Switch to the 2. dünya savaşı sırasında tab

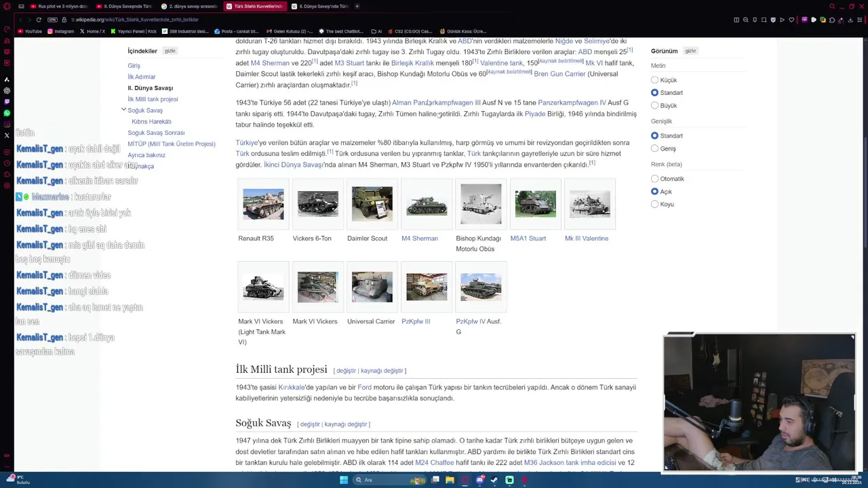click(x=189, y=6)
